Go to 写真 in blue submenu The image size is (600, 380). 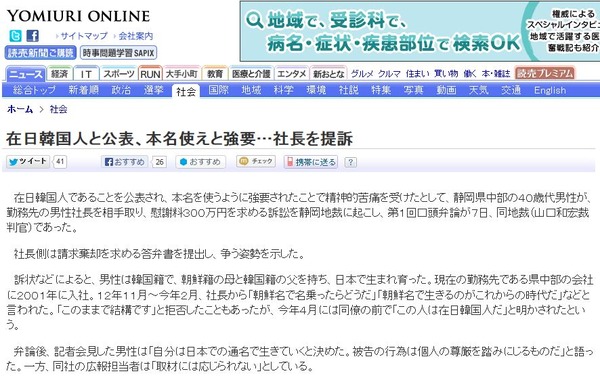[414, 90]
